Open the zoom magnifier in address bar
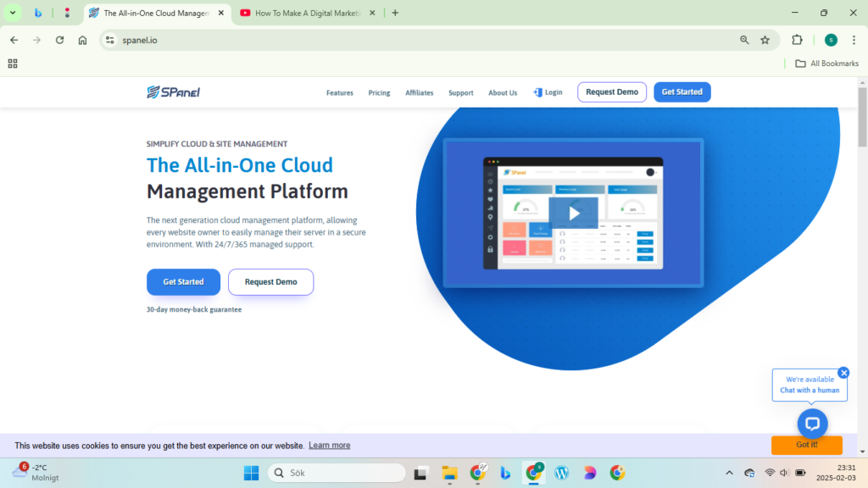 pyautogui.click(x=744, y=40)
